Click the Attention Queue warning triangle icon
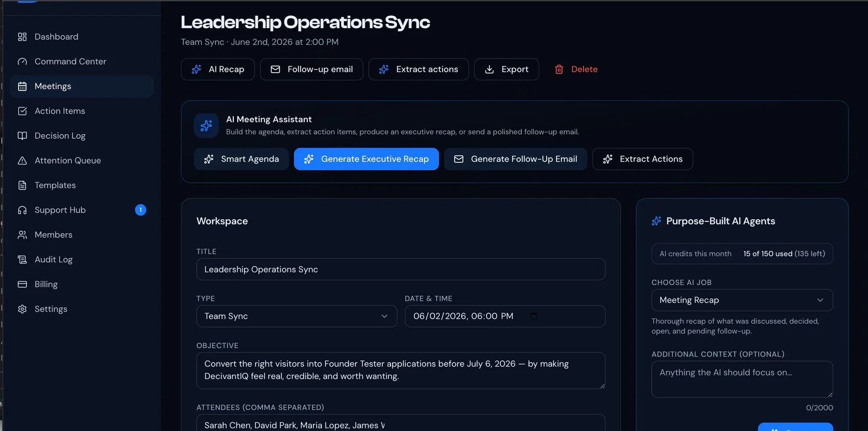The height and width of the screenshot is (431, 868). point(22,160)
